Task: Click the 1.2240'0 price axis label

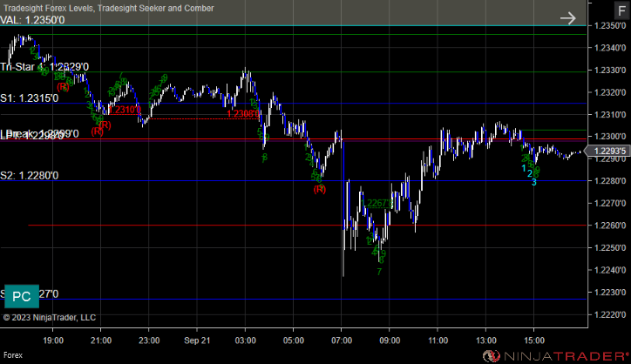Action: point(610,270)
